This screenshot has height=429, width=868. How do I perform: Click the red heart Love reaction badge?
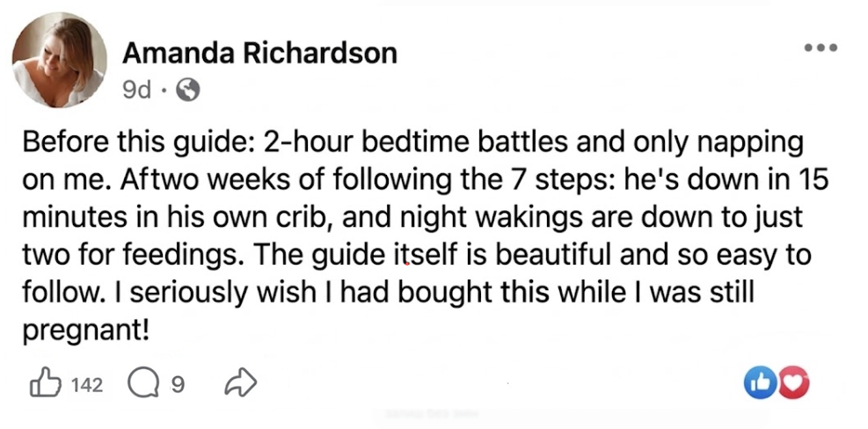click(x=793, y=383)
